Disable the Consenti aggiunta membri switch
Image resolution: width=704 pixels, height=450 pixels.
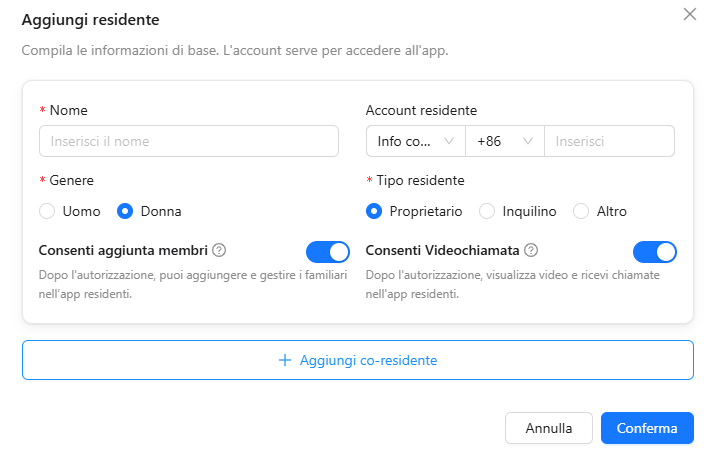328,252
